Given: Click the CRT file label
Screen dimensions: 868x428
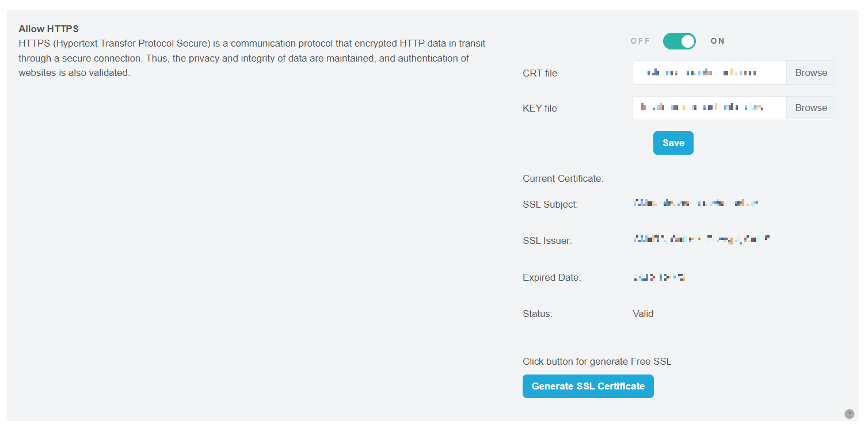Looking at the screenshot, I should pyautogui.click(x=540, y=74).
